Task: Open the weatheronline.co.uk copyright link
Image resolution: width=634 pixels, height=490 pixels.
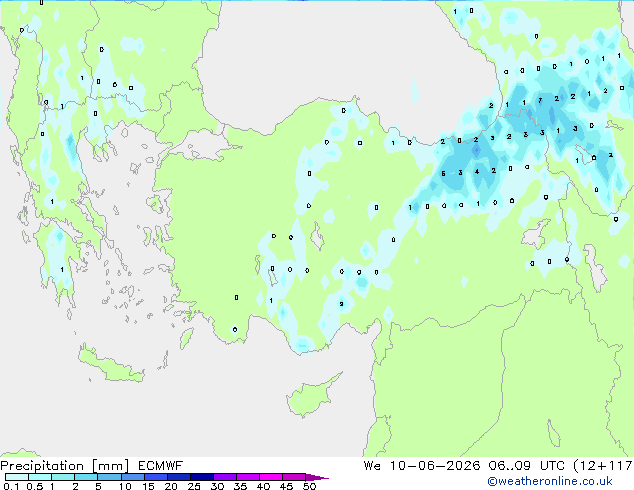Action: [x=549, y=481]
